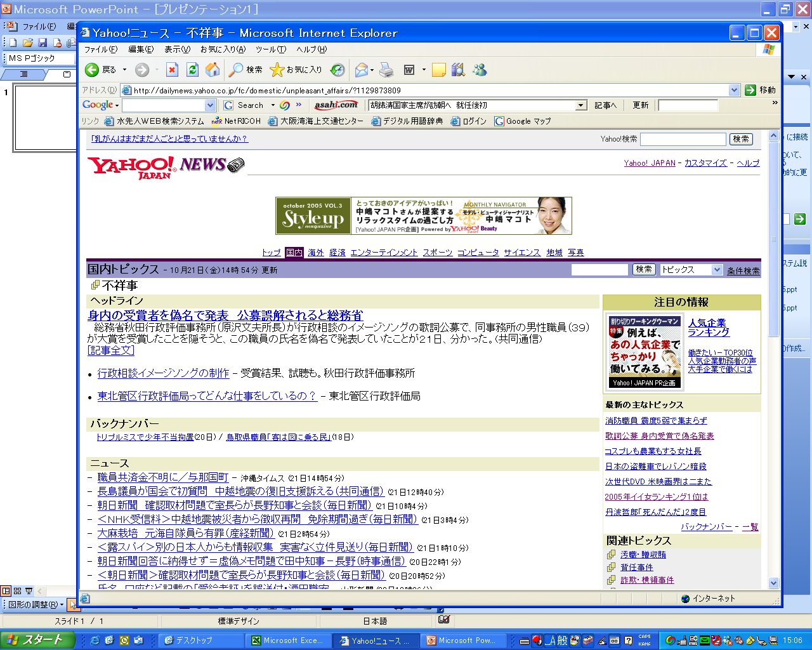Expand the asahi.com headline dropdown
The height and width of the screenshot is (650, 812).
tap(580, 105)
